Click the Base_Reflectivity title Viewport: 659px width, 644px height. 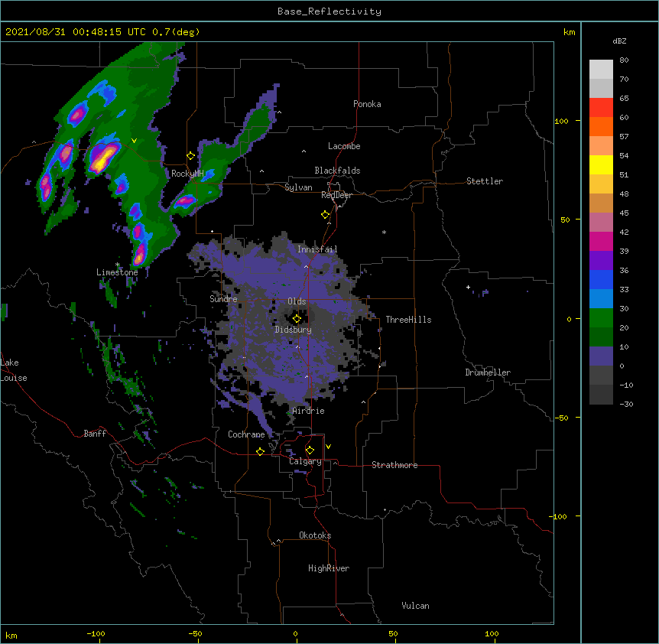coord(329,11)
